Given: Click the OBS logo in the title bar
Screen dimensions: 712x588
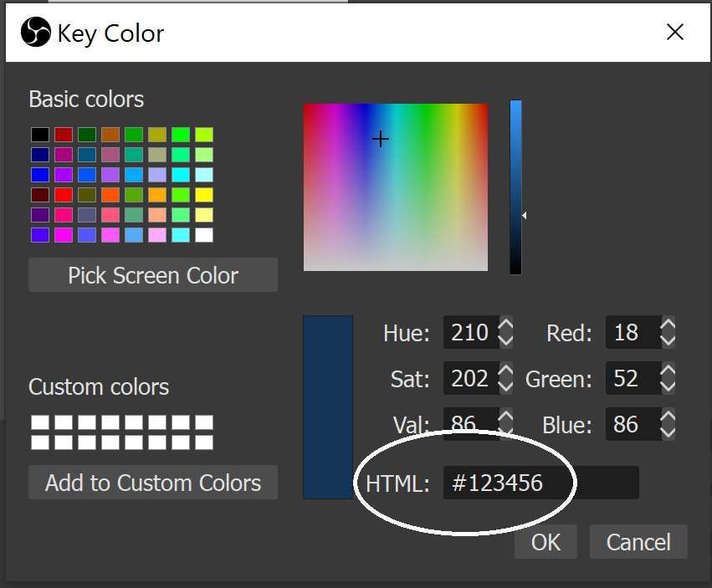Looking at the screenshot, I should tap(36, 32).
